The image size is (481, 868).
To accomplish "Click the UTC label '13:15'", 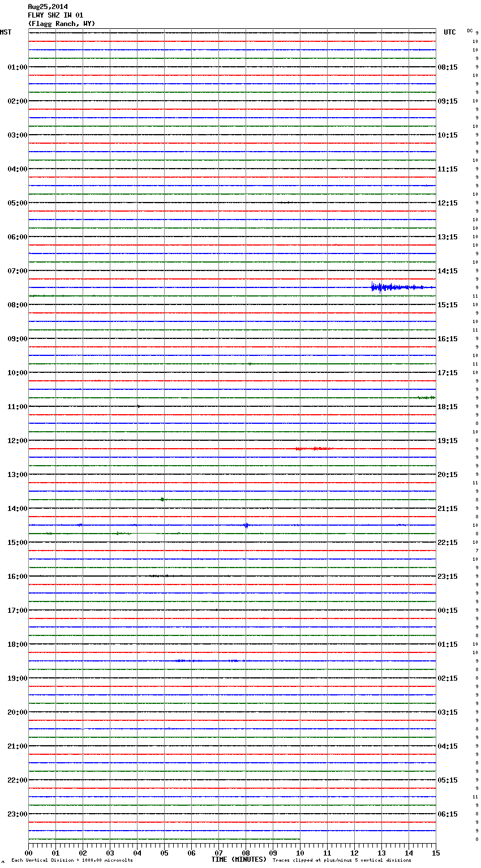I will click(448, 237).
